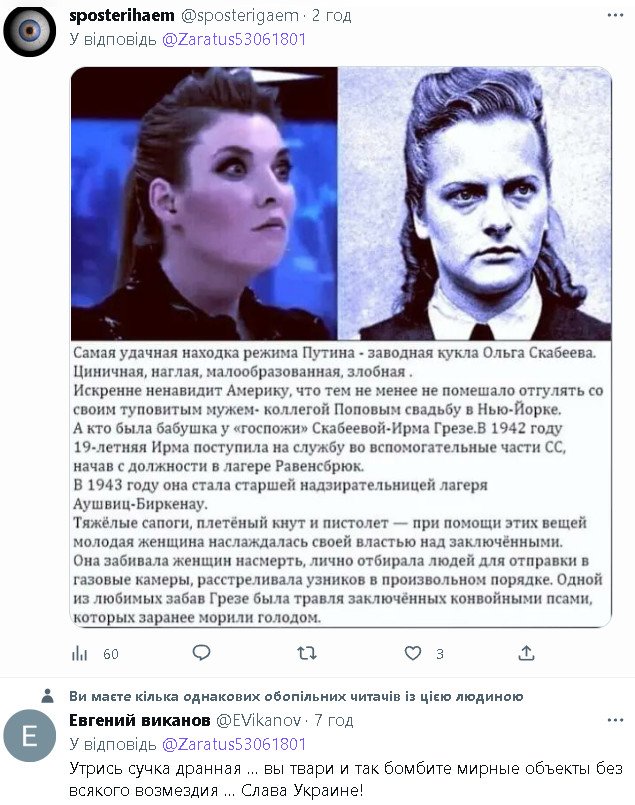The height and width of the screenshot is (805, 635).
Task: Open @Zaratus53061801 link in first tweet
Action: [234, 39]
